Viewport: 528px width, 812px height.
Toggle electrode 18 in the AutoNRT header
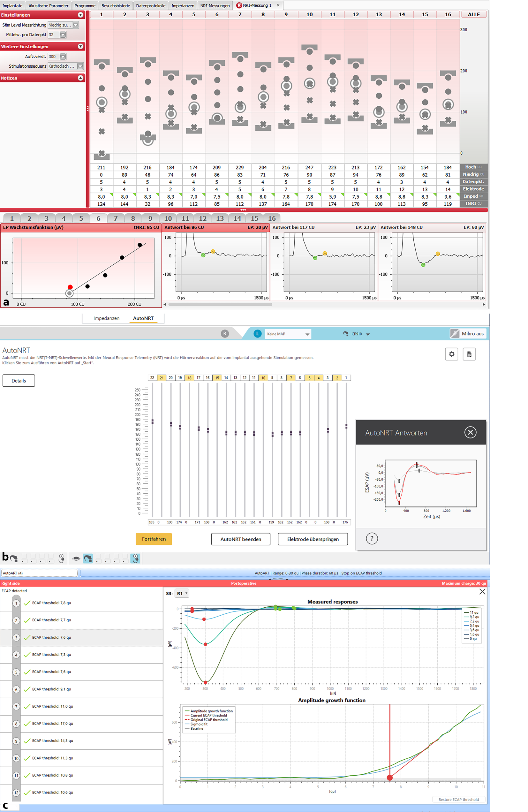click(189, 378)
